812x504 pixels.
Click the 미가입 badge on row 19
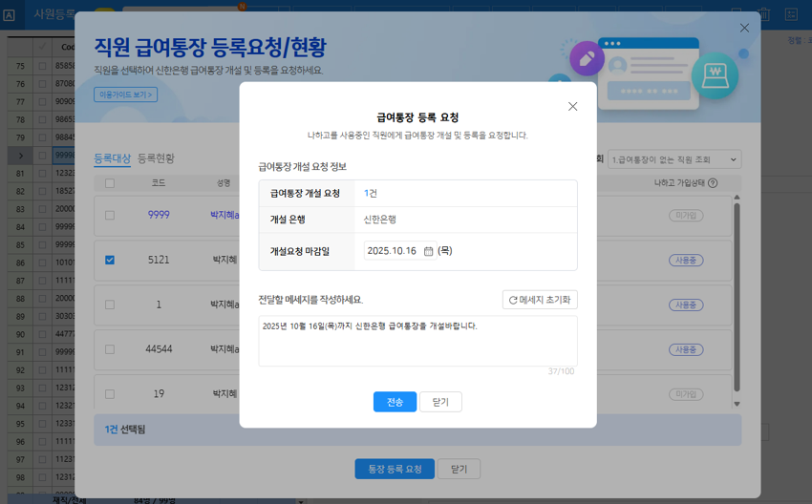coord(686,394)
